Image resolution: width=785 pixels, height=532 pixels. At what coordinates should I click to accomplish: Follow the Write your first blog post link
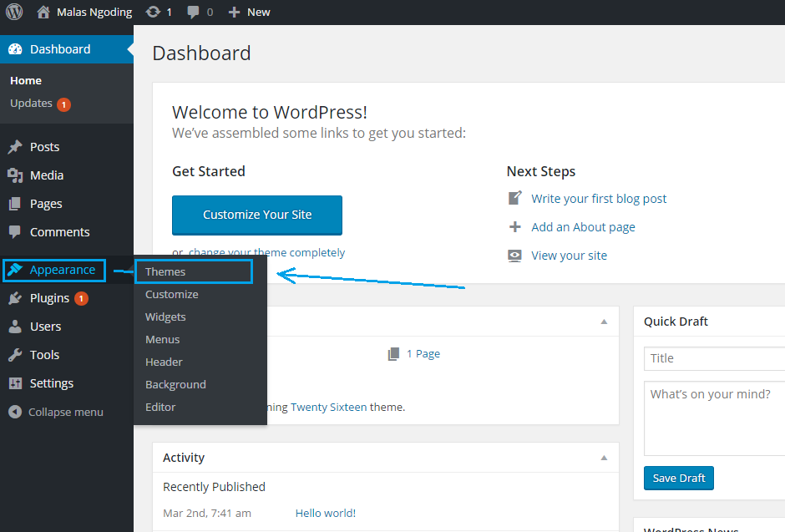599,199
